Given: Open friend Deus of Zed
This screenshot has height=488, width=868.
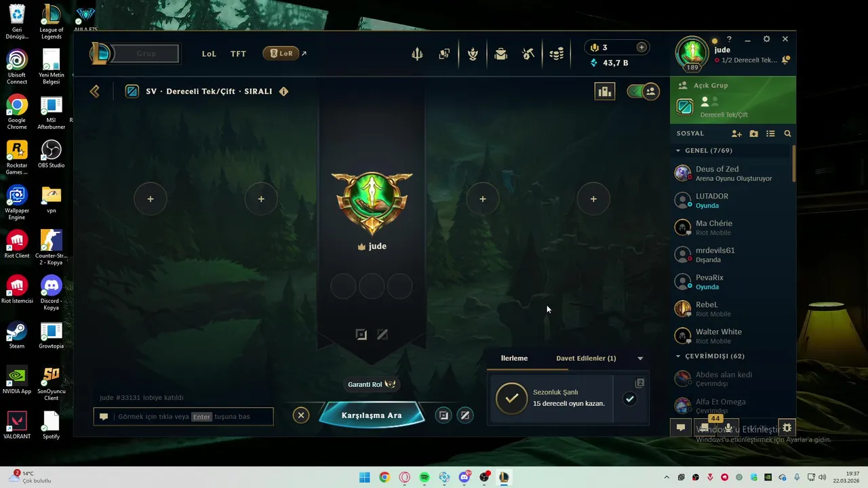Looking at the screenshot, I should [731, 174].
